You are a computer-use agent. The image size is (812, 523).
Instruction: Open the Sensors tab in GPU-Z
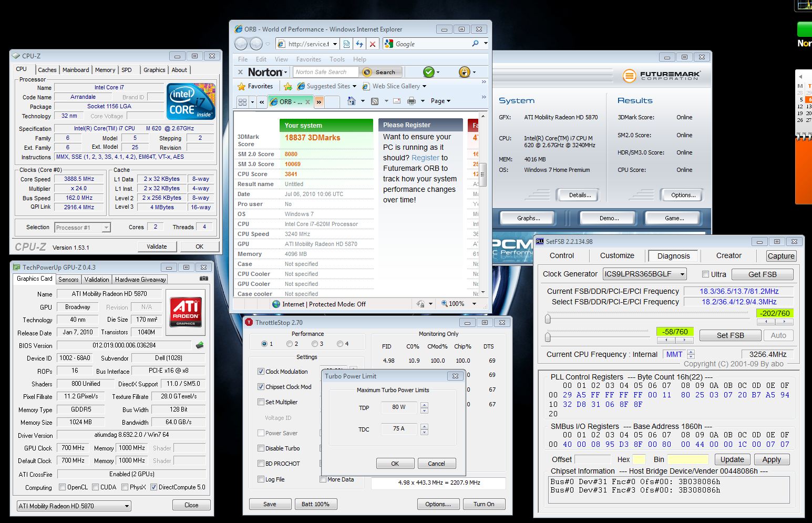pyautogui.click(x=68, y=280)
